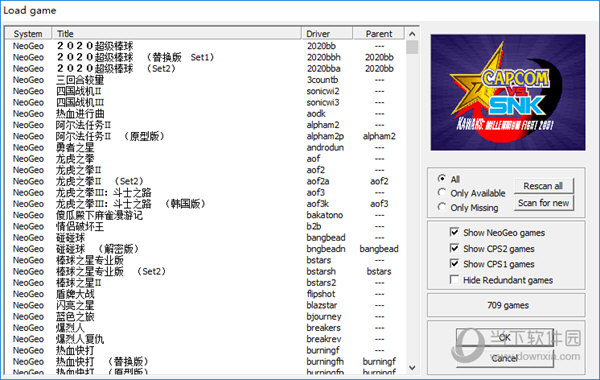Select the sonicwi2 game row
This screenshot has width=600, height=380.
point(205,91)
